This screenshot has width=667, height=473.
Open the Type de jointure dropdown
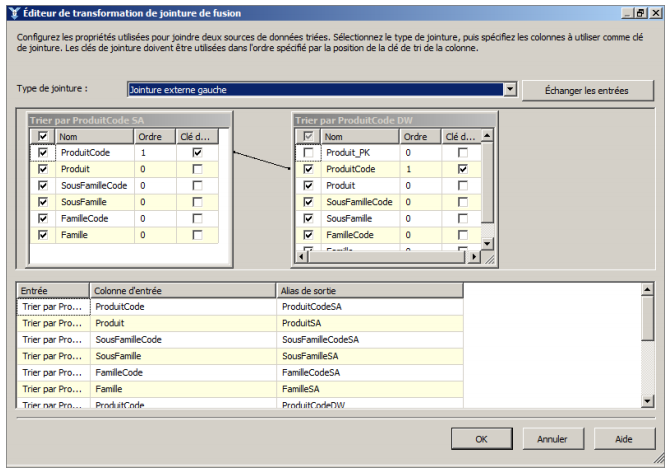[x=510, y=90]
